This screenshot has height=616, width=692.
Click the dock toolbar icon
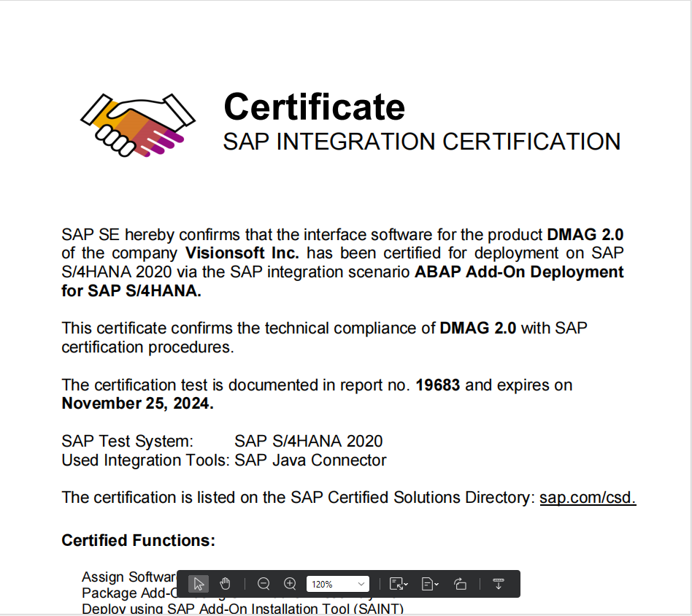[499, 584]
